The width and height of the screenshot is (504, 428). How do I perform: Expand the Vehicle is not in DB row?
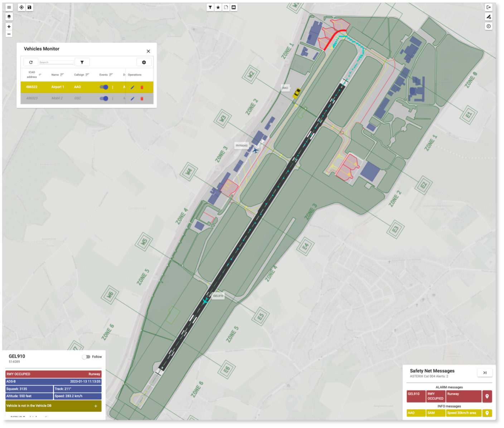(x=96, y=406)
